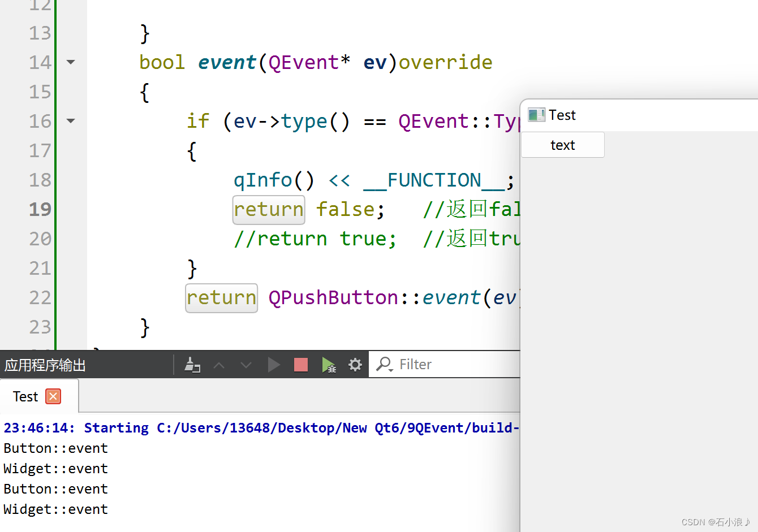Stop the running program via red square icon
Screen dimensions: 758x532
tap(300, 364)
